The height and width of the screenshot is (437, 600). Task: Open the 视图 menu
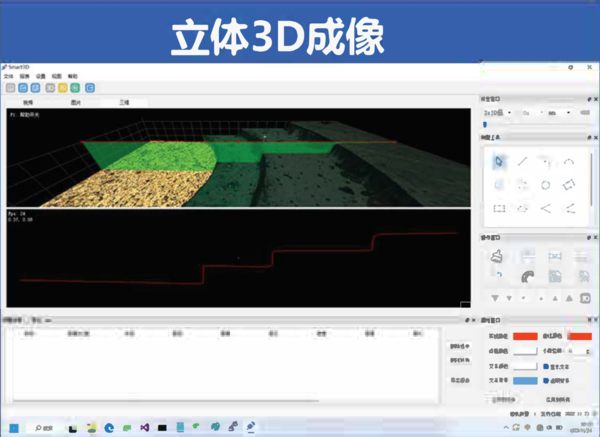pos(57,76)
